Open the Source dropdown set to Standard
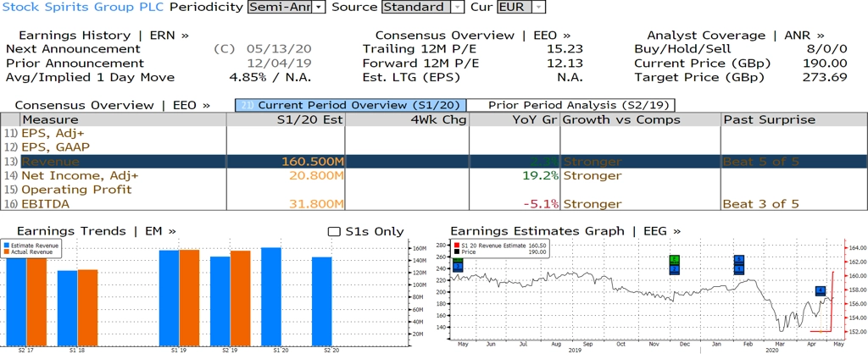 (423, 7)
